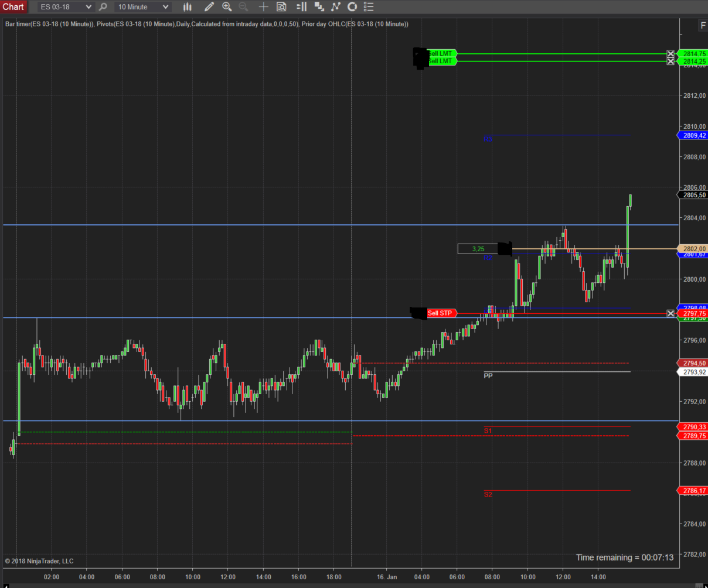Click the F button at top right
The width and height of the screenshot is (708, 588).
(703, 25)
